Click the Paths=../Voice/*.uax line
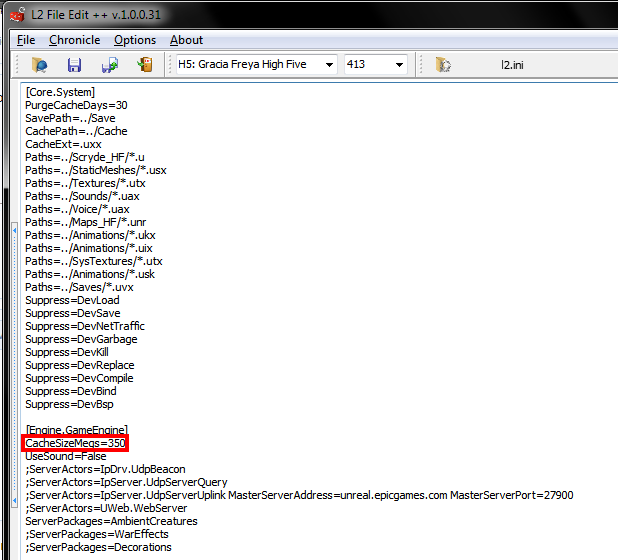Screen dimensions: 618x560 pos(77,209)
